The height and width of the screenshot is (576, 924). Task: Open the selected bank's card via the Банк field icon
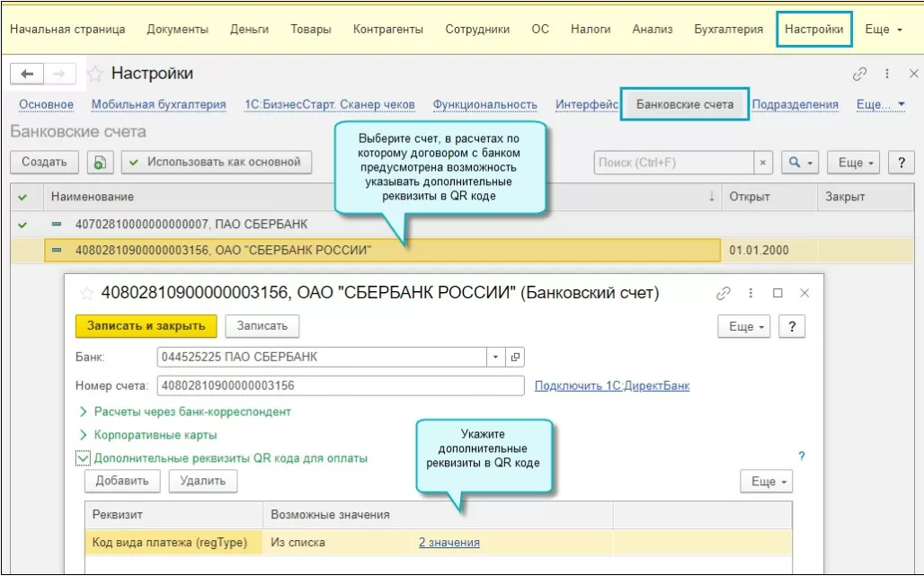(515, 357)
